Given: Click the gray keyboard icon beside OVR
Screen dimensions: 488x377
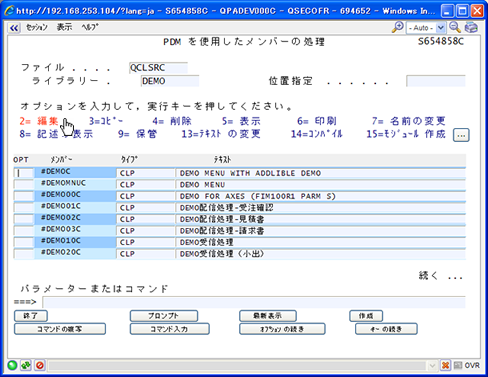Looking at the screenshot, I should tap(458, 365).
